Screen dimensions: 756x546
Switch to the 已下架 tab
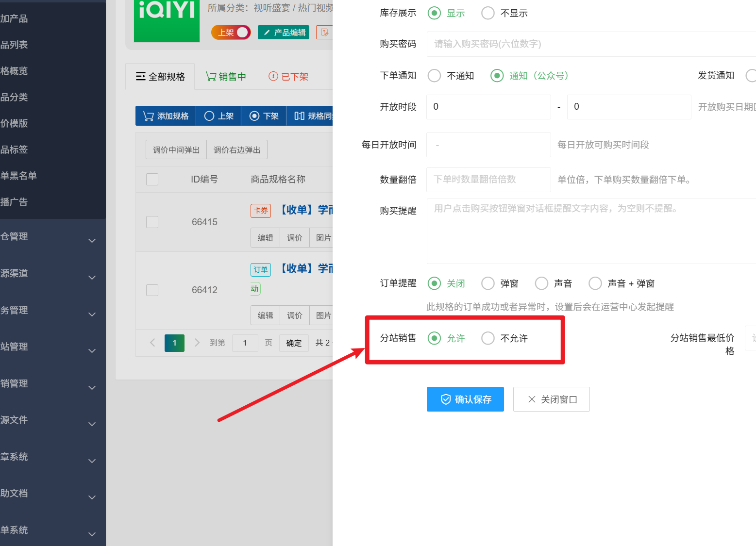(x=288, y=77)
